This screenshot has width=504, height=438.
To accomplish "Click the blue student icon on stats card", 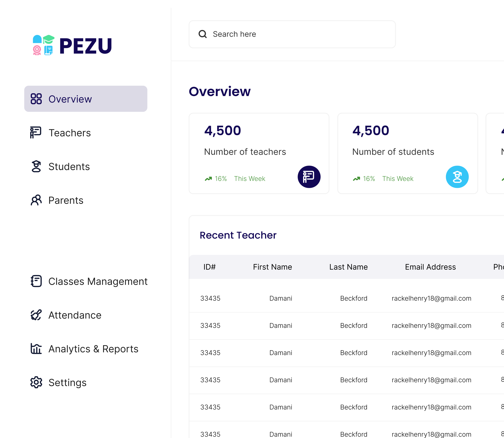I will coord(457,177).
